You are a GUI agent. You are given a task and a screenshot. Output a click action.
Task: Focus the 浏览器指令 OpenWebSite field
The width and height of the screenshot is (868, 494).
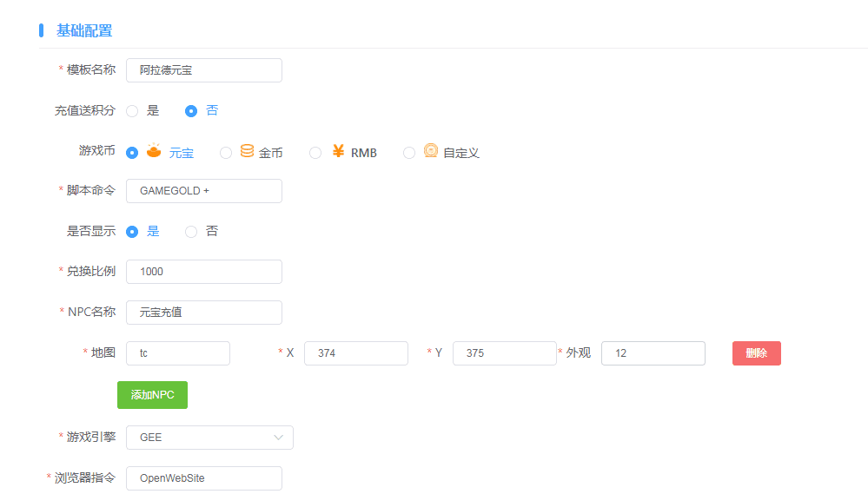click(203, 478)
